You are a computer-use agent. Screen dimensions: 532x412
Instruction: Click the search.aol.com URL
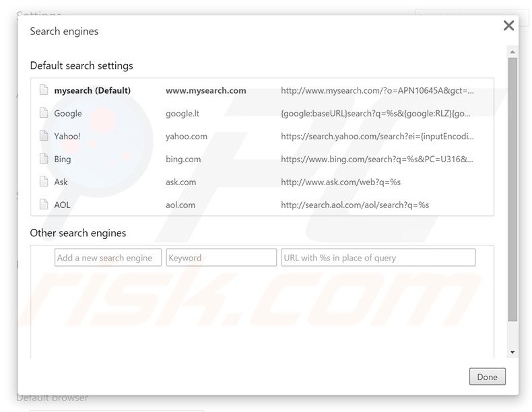pos(355,205)
